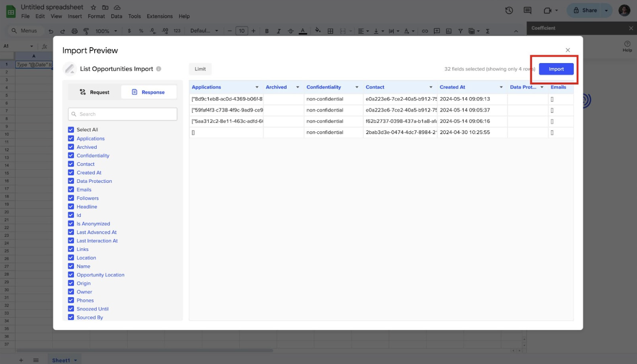The height and width of the screenshot is (364, 637).
Task: Open the comments icon in header
Action: [528, 10]
